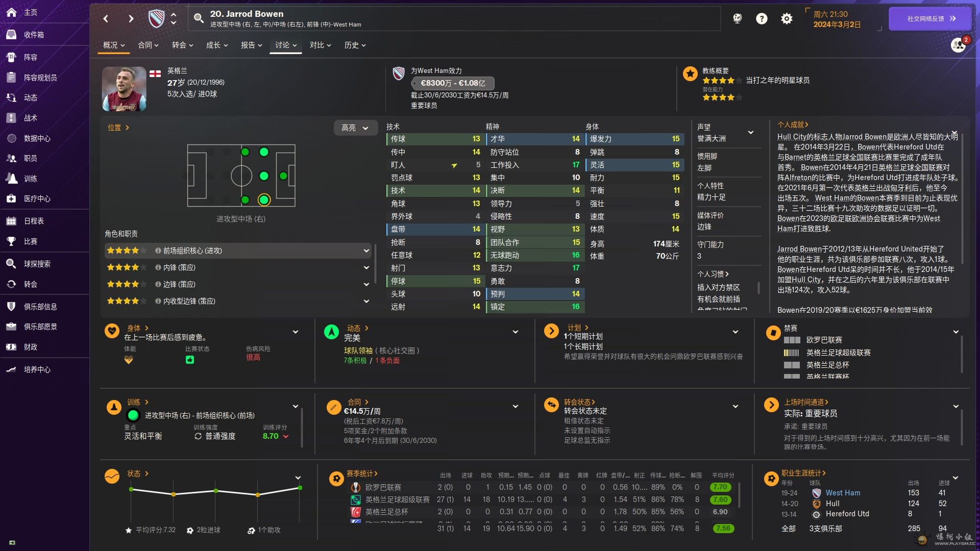
Task: Expand the 内锋 (策应) role row
Action: click(x=238, y=267)
